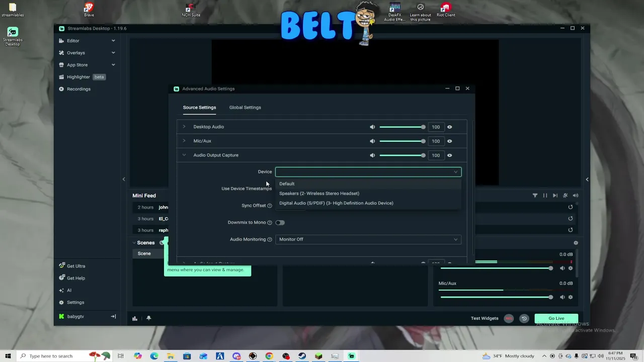
Task: Click the Test Widgets button
Action: (x=485, y=318)
